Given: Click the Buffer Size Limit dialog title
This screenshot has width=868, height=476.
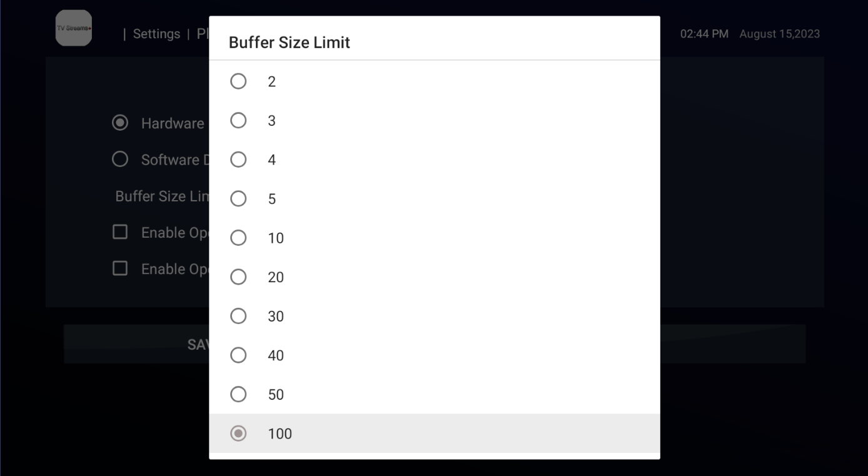Looking at the screenshot, I should pos(290,43).
